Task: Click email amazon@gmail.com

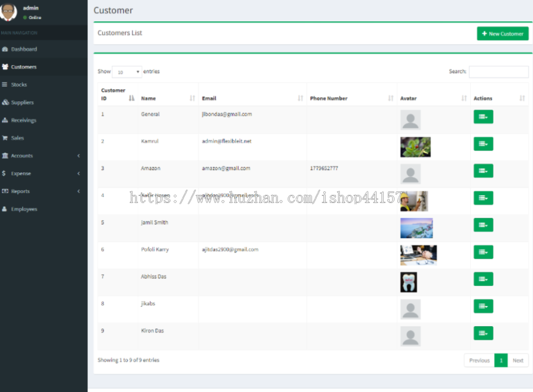Action: click(x=226, y=168)
